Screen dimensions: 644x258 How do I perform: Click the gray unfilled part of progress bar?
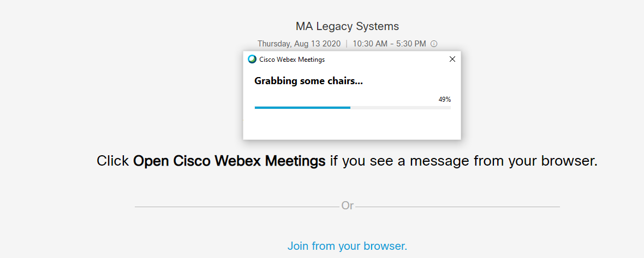click(x=400, y=108)
